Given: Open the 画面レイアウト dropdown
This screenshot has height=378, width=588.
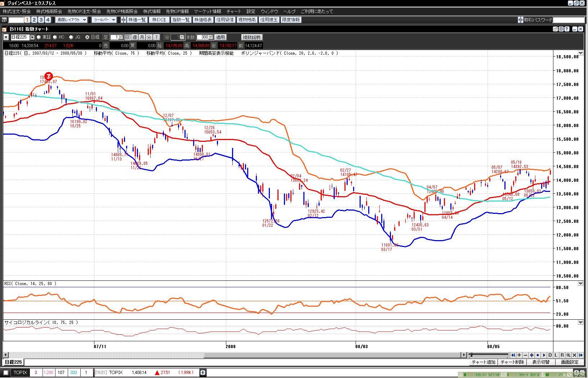Looking at the screenshot, I should [72, 20].
